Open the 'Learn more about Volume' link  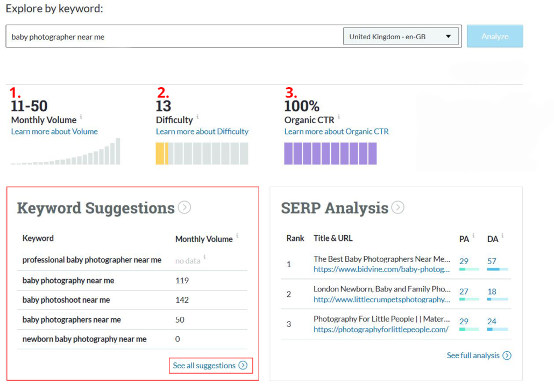(x=54, y=131)
